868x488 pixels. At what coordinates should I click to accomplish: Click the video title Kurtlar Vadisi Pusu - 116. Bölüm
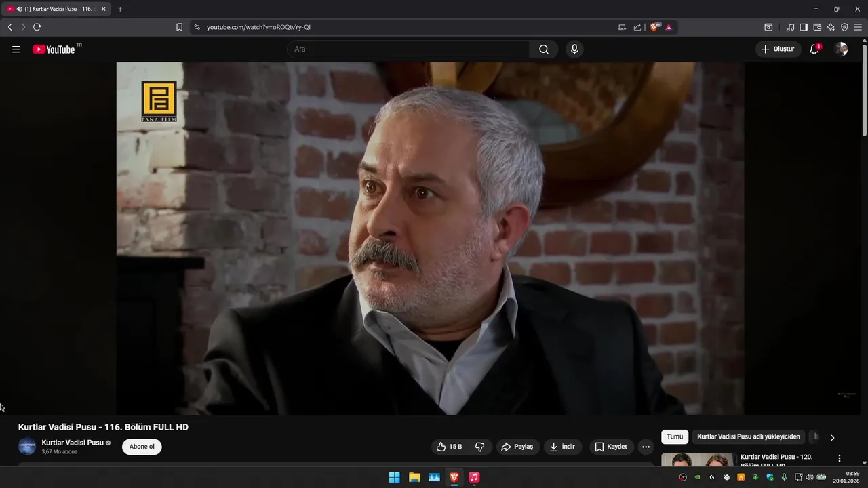pos(103,427)
